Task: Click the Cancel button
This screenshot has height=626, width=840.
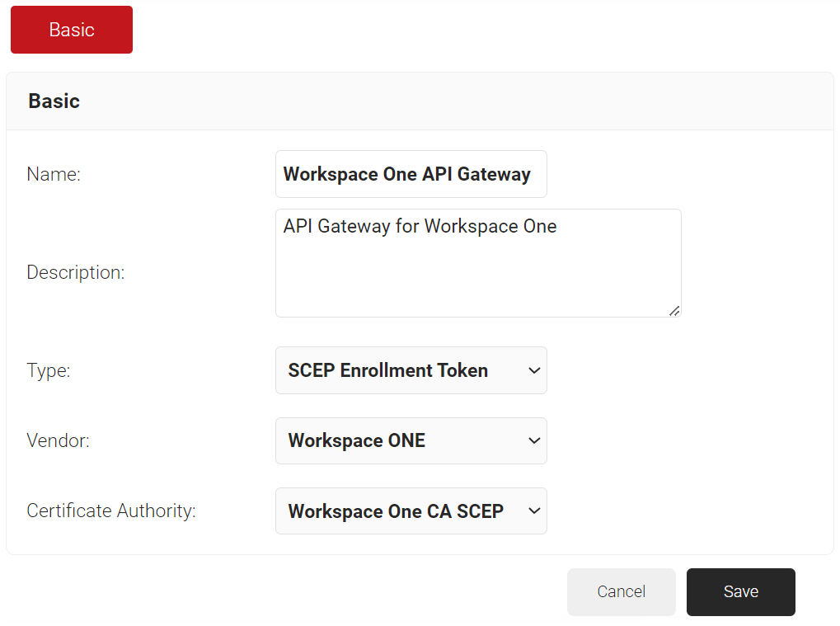Action: coord(622,591)
